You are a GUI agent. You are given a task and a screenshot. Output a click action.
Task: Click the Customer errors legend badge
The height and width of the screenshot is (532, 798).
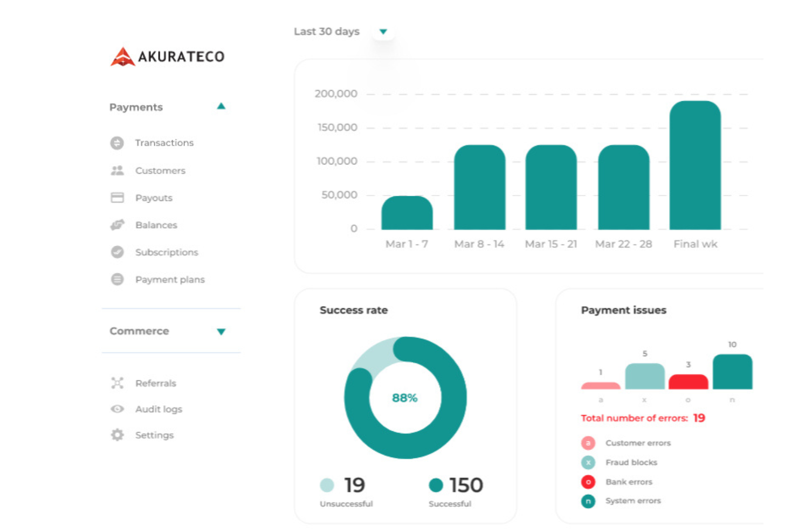(588, 443)
